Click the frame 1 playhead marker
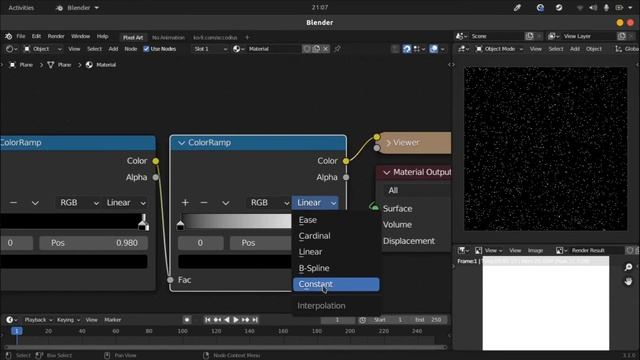The width and height of the screenshot is (640, 360). 17,331
